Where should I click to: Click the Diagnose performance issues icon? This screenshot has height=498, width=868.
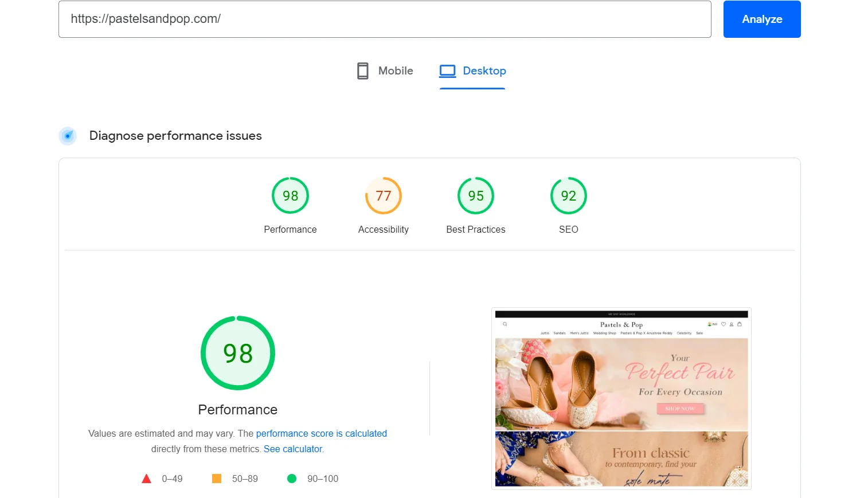coord(68,136)
